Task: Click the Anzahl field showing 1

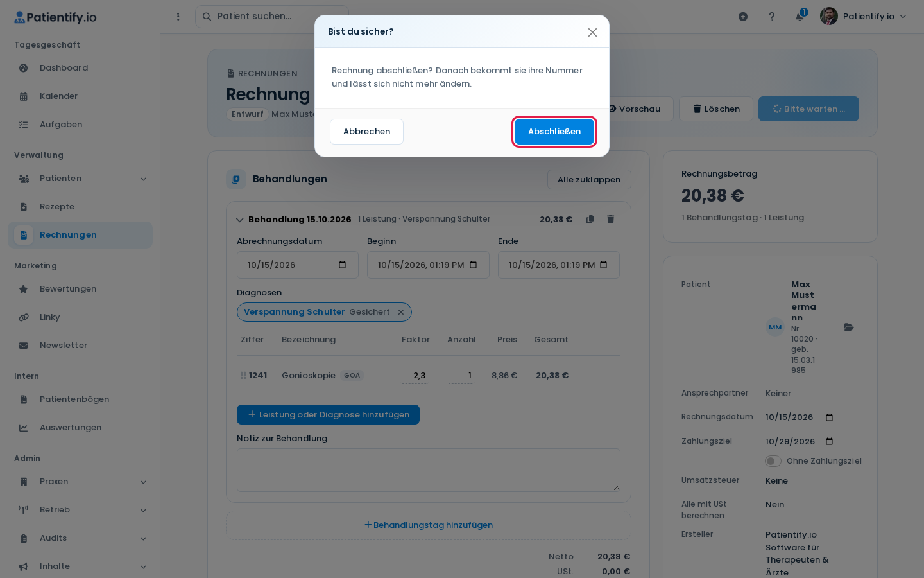Action: point(461,376)
